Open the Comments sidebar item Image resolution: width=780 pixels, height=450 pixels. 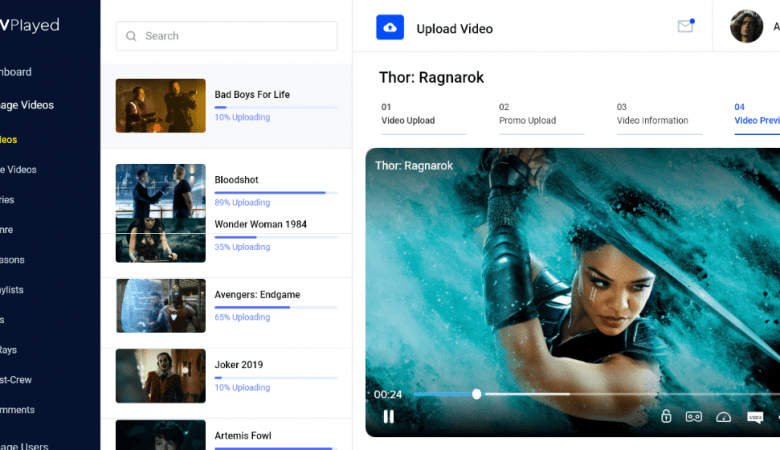[17, 410]
